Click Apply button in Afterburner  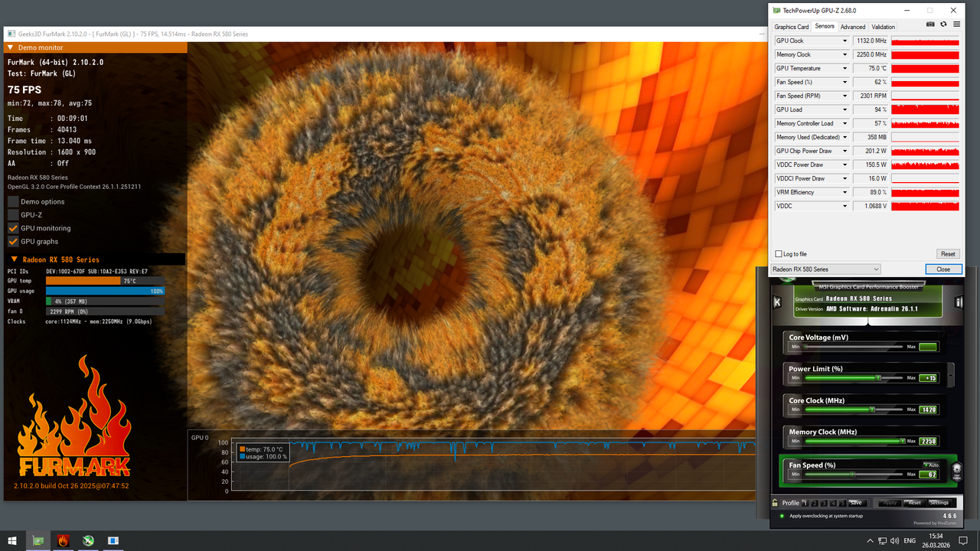pos(890,503)
